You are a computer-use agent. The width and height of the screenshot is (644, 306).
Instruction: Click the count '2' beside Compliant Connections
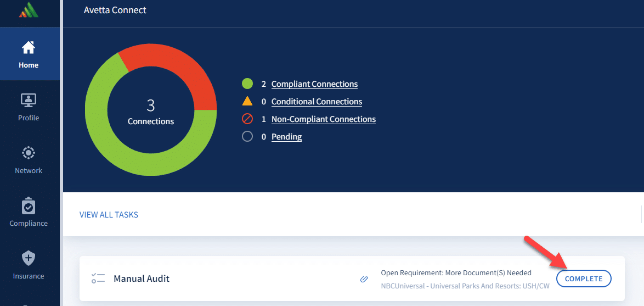coord(264,84)
